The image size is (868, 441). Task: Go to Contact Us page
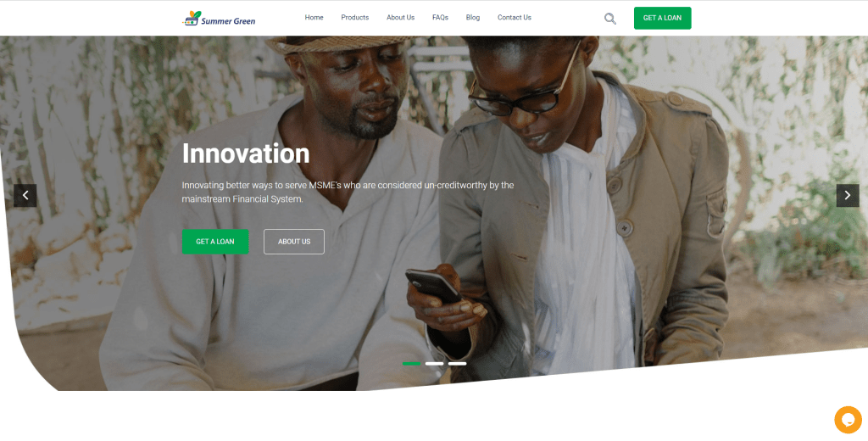515,18
